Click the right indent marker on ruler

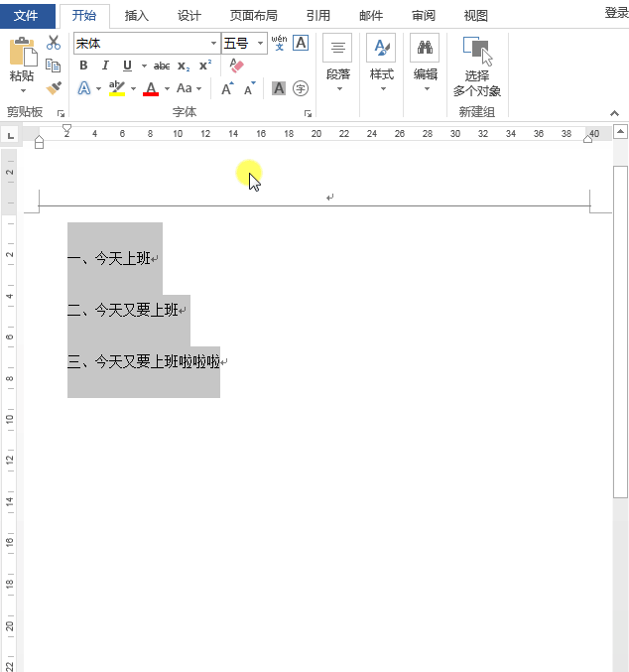click(588, 138)
